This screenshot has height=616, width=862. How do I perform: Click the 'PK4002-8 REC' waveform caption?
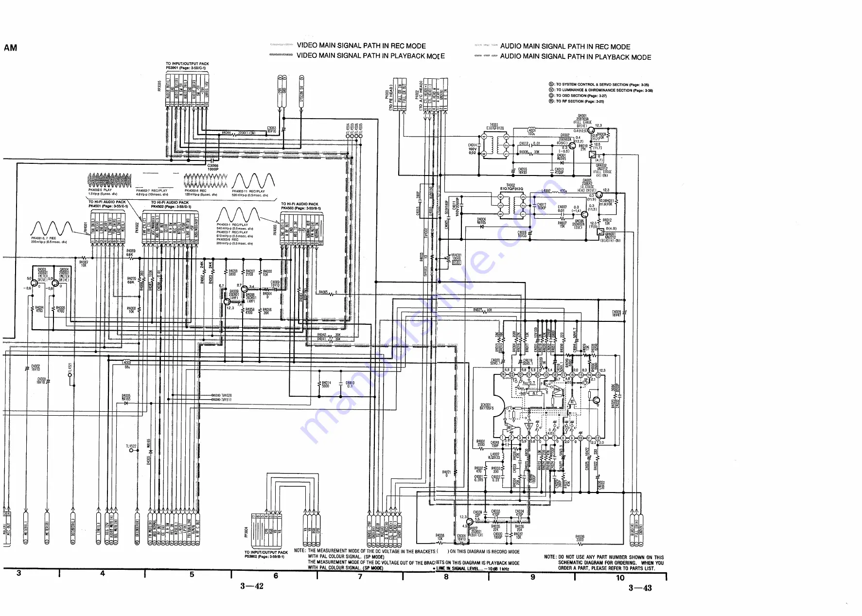coord(195,191)
